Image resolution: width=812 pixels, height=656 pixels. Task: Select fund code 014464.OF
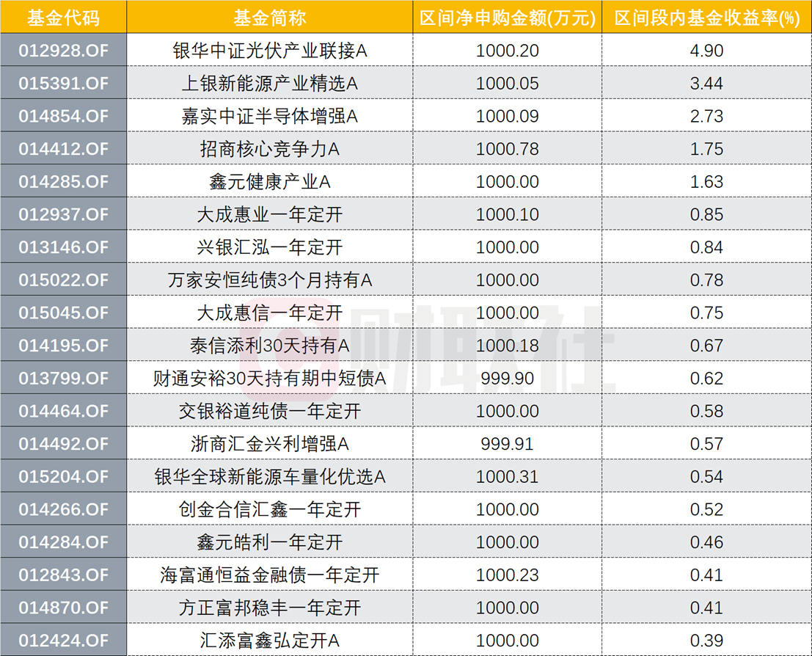pos(63,412)
